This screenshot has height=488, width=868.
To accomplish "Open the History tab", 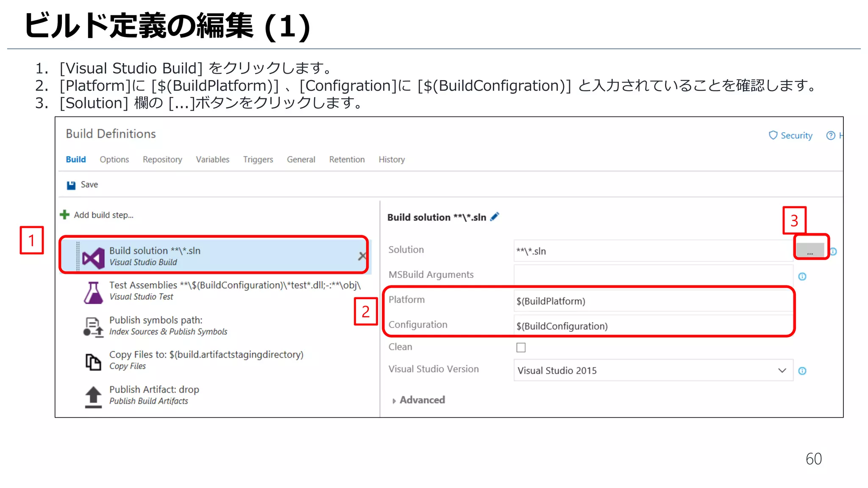I will coord(392,160).
